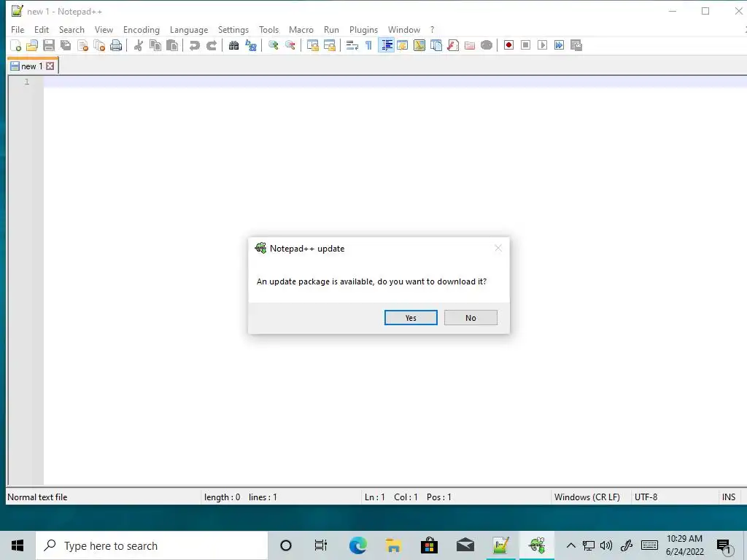Image resolution: width=747 pixels, height=560 pixels.
Task: Save all files toolbar icon
Action: point(66,45)
